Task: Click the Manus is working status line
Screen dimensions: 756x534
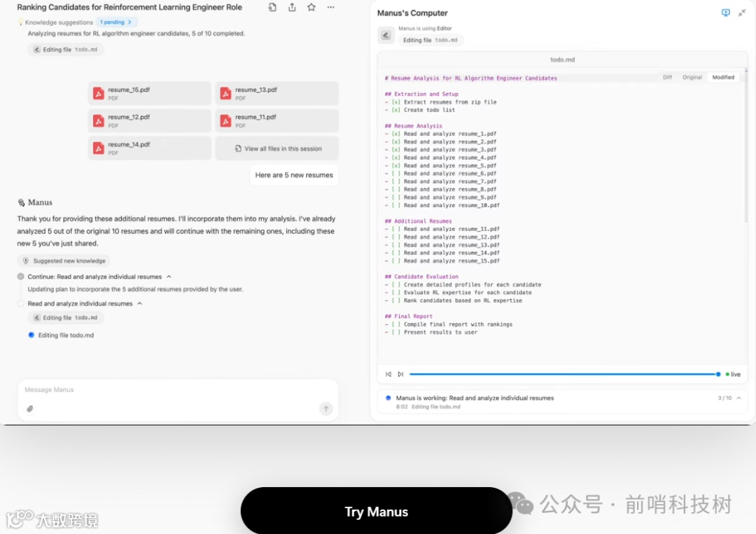Action: tap(475, 398)
